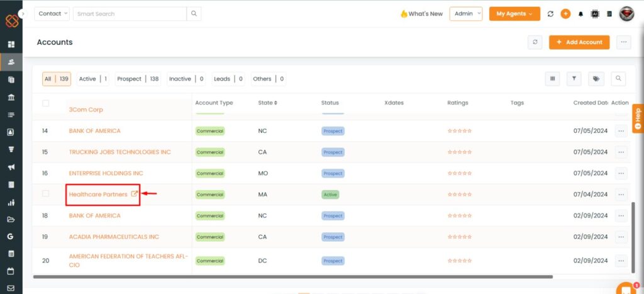The height and width of the screenshot is (294, 644).
Task: Click the Smart Search magnifier button
Action: [x=194, y=14]
